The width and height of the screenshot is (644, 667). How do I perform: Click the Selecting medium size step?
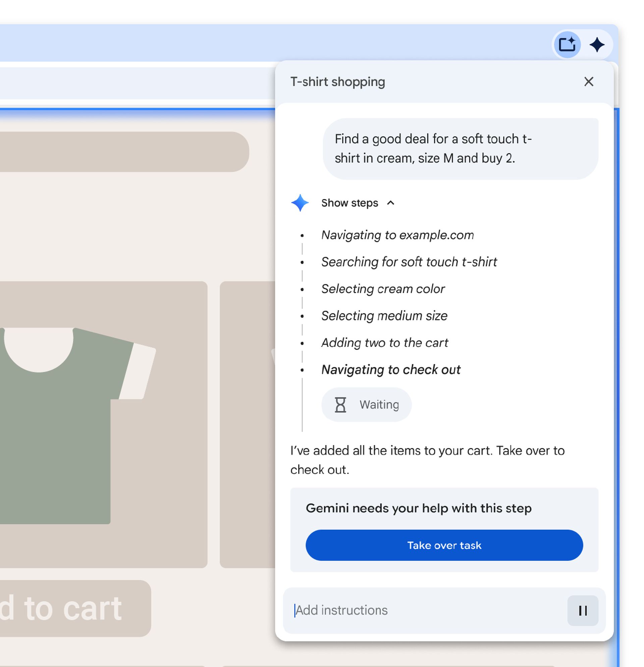click(384, 316)
